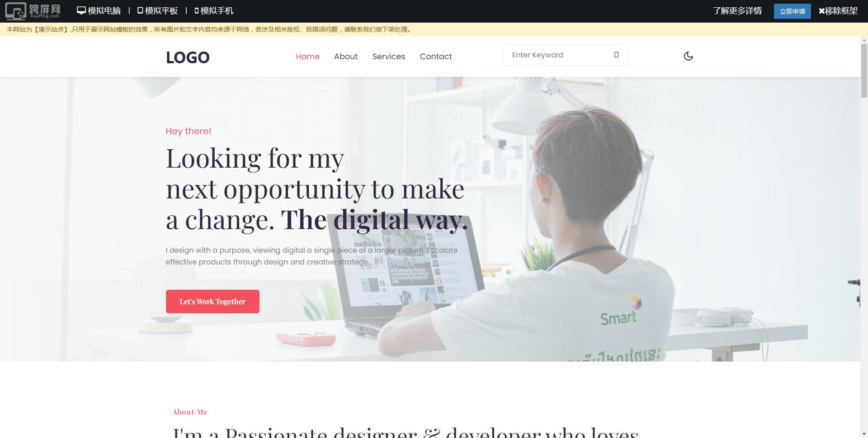Remove the frame with 移除框架

[838, 11]
